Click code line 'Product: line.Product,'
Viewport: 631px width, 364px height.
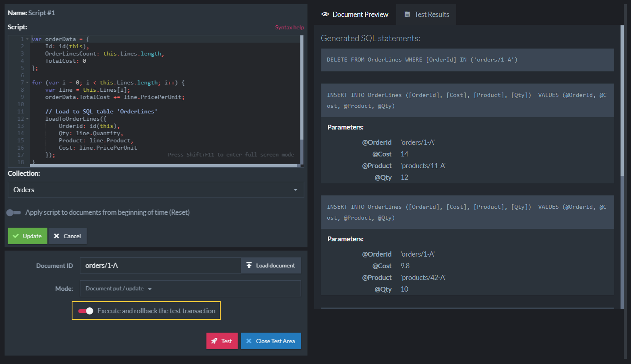(x=96, y=141)
